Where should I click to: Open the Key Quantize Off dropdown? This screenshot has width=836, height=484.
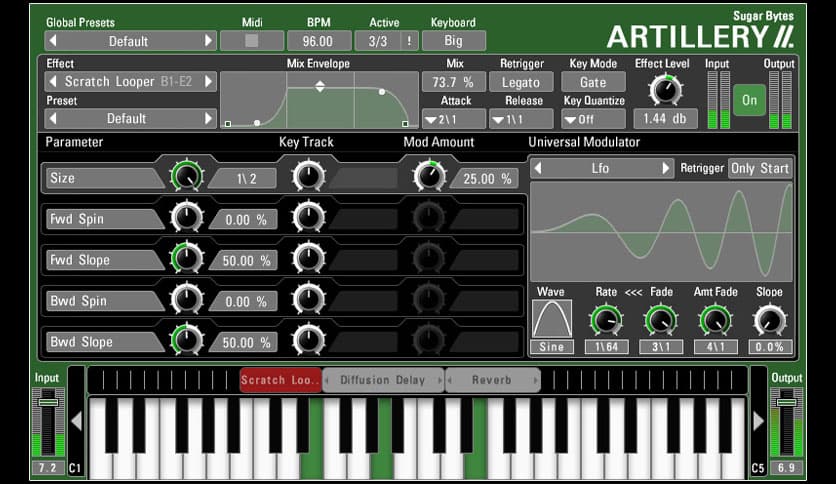(x=593, y=119)
